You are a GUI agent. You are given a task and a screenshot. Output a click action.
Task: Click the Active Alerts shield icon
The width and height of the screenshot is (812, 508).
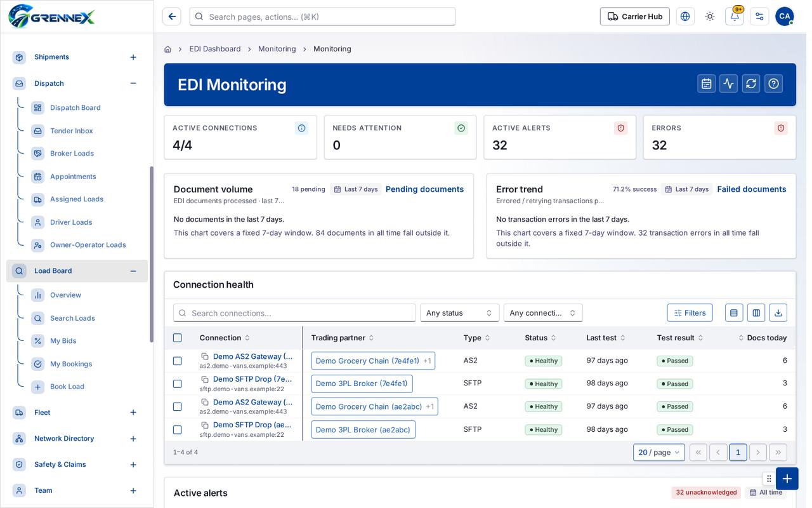click(620, 128)
